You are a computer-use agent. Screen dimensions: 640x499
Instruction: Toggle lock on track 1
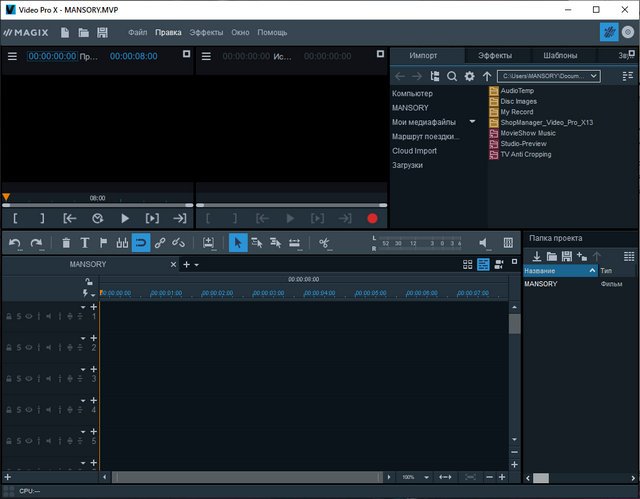9,316
